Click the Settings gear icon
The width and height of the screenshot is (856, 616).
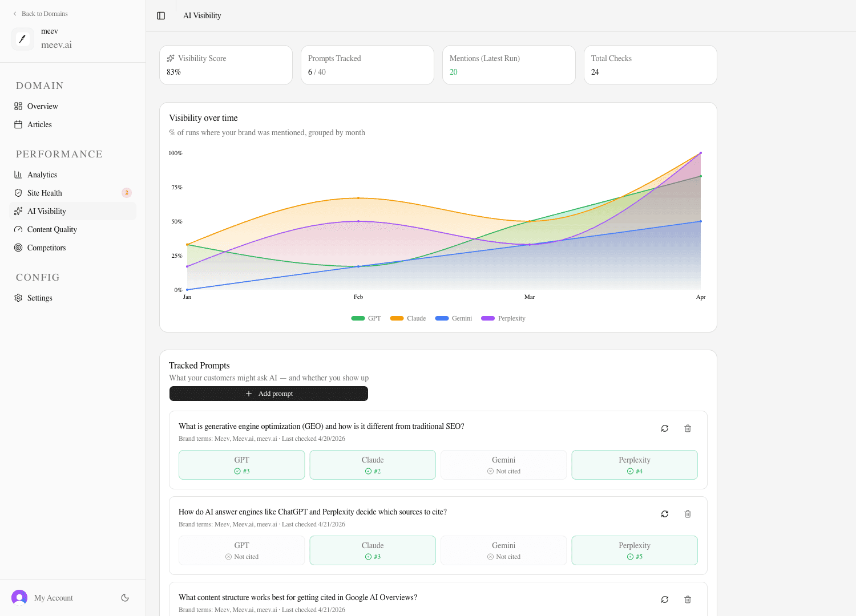[x=18, y=298]
